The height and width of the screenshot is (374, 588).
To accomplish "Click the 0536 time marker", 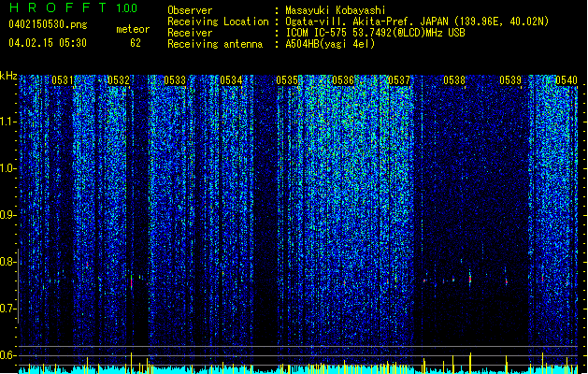I will tap(343, 80).
